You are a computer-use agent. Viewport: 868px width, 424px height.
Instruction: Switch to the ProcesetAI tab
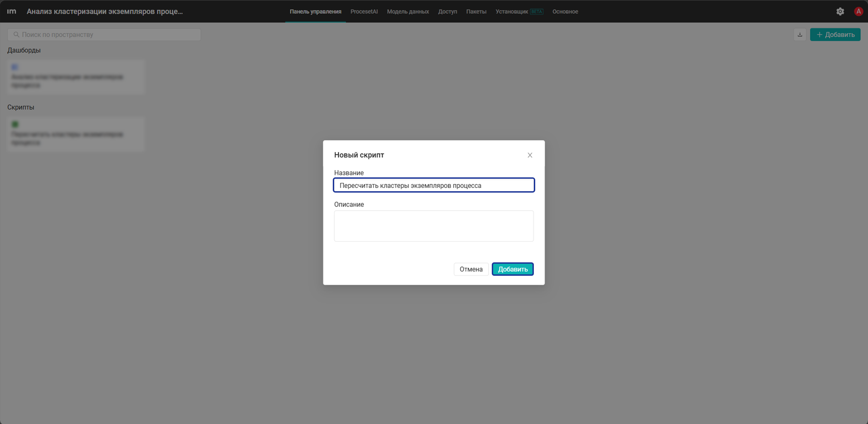pos(364,12)
